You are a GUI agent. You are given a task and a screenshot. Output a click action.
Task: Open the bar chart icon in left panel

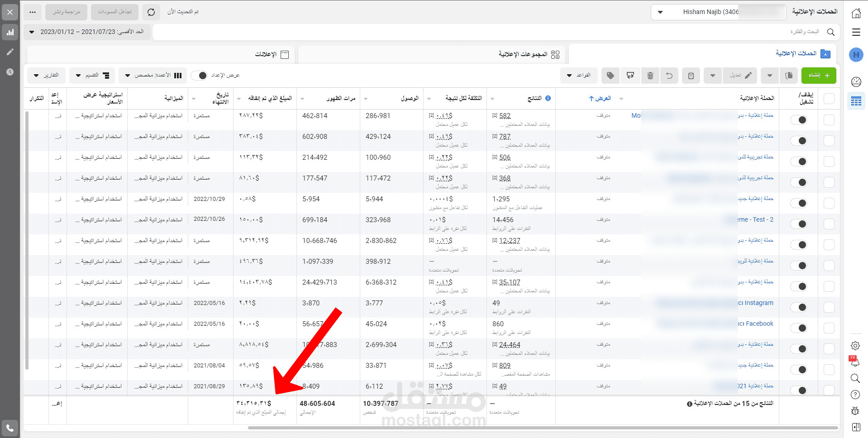pyautogui.click(x=10, y=33)
